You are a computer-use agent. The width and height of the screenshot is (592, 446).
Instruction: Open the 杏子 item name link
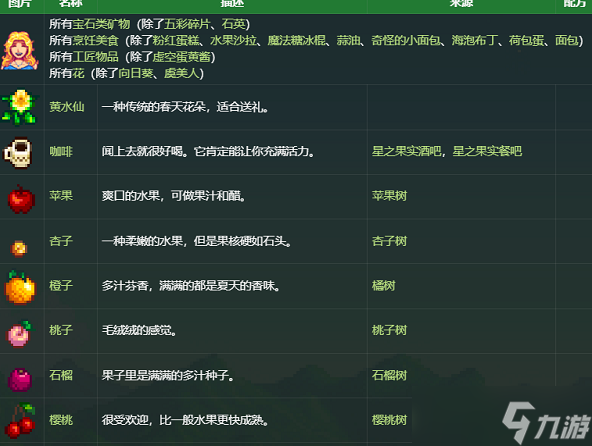pos(61,241)
